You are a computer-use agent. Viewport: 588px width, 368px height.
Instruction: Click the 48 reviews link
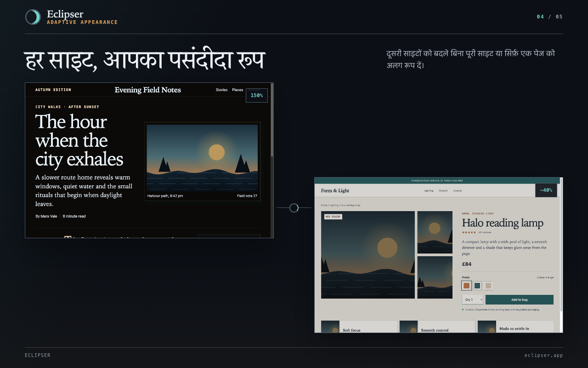click(485, 232)
